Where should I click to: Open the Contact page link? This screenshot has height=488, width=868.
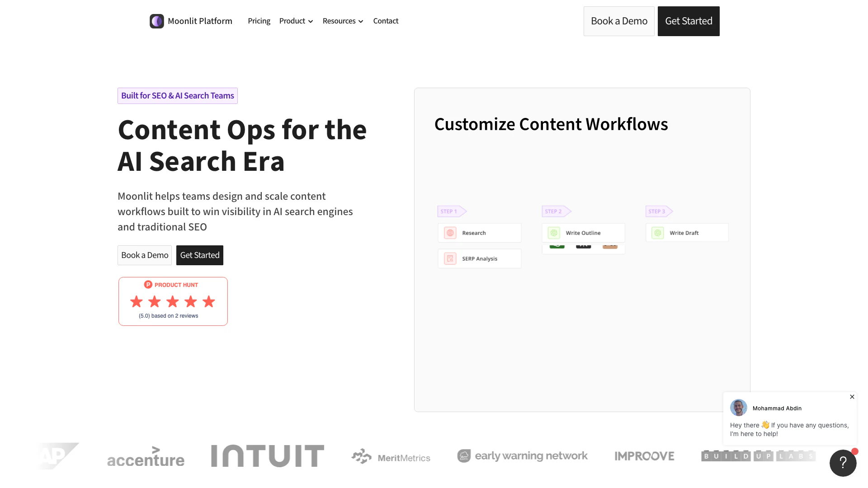386,21
